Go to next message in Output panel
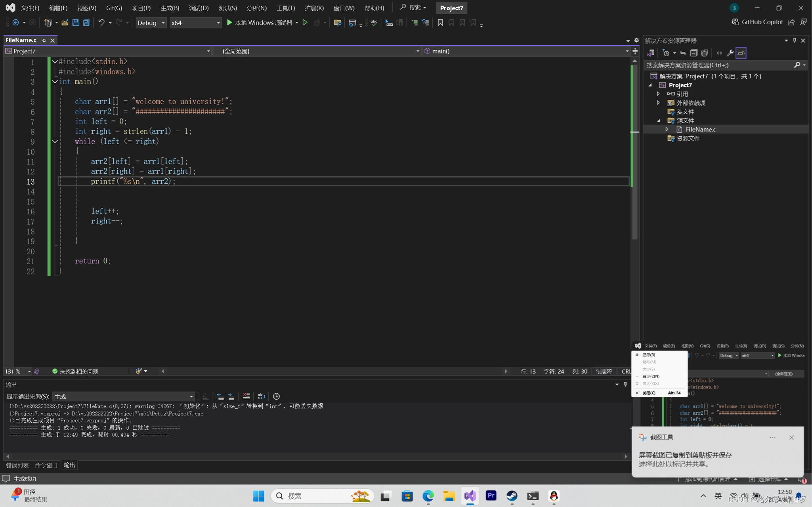812x507 pixels. (x=231, y=396)
